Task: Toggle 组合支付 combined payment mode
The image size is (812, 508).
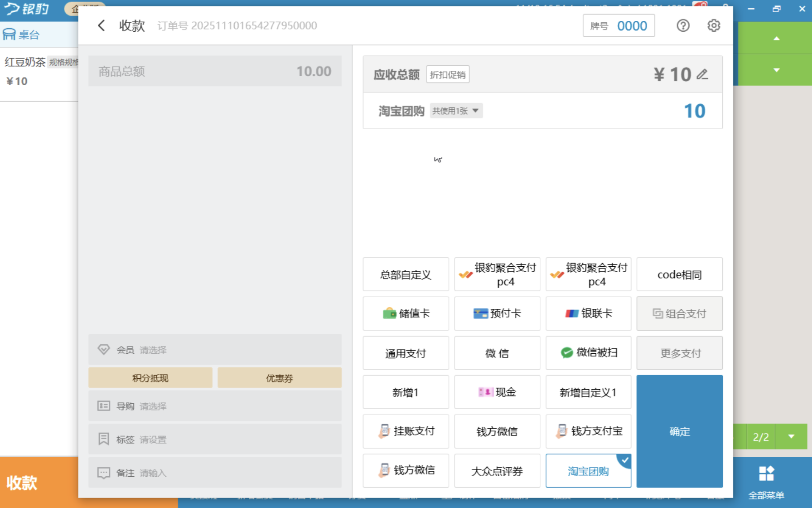Action: coord(679,313)
